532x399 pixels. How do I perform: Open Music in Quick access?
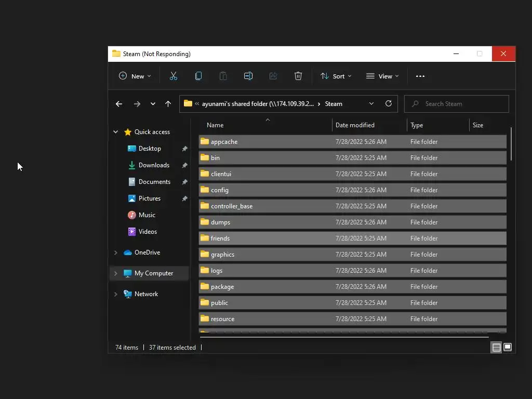click(147, 215)
